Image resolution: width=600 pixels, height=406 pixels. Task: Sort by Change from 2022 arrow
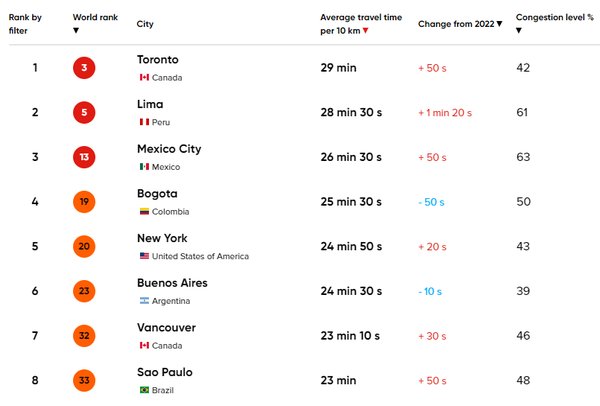(499, 24)
